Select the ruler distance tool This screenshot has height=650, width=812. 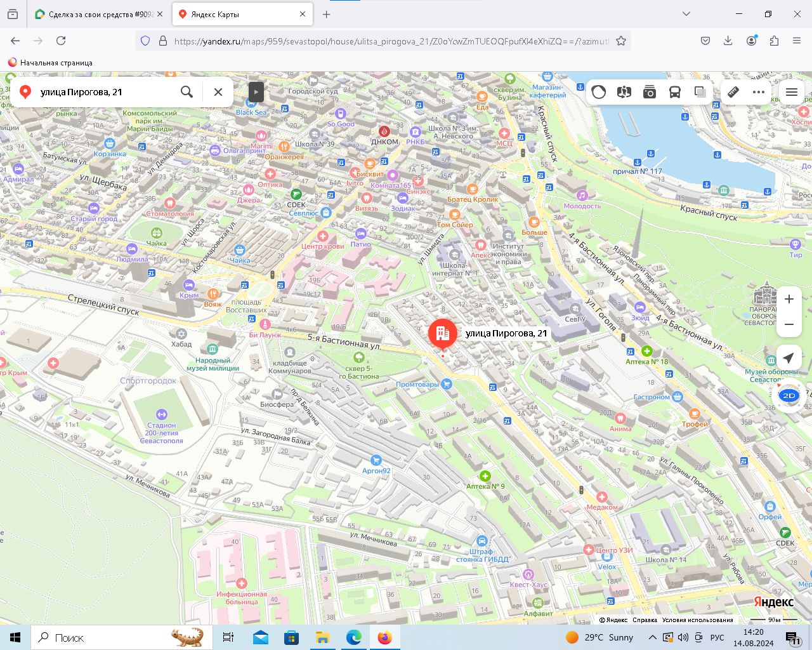pos(733,92)
